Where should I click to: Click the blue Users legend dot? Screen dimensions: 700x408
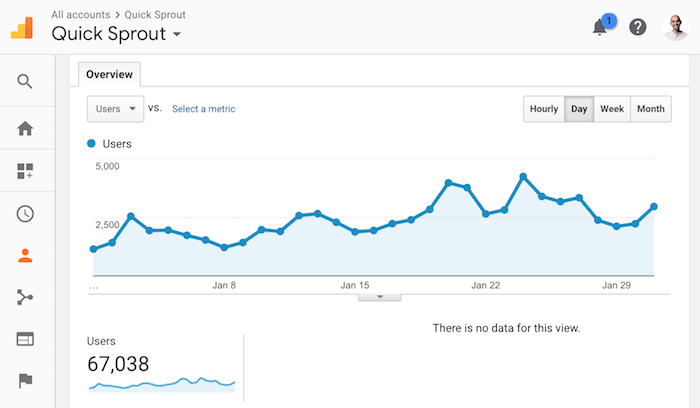click(91, 143)
